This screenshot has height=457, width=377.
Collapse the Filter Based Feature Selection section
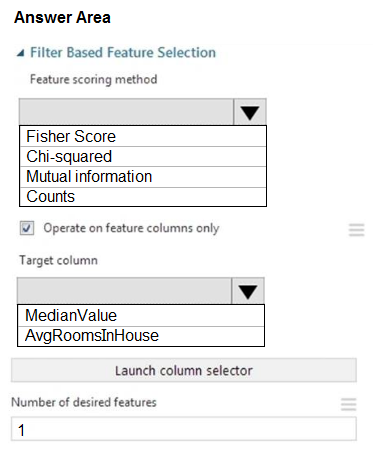click(21, 53)
